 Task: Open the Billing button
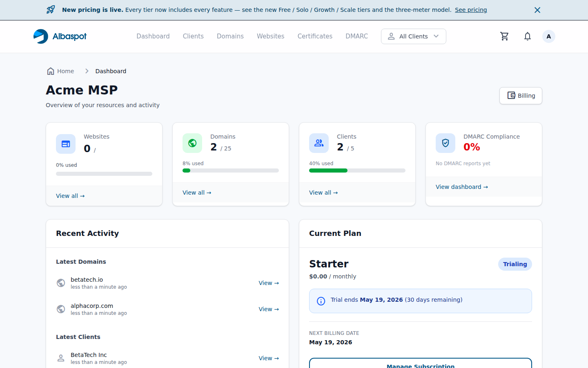tap(521, 96)
